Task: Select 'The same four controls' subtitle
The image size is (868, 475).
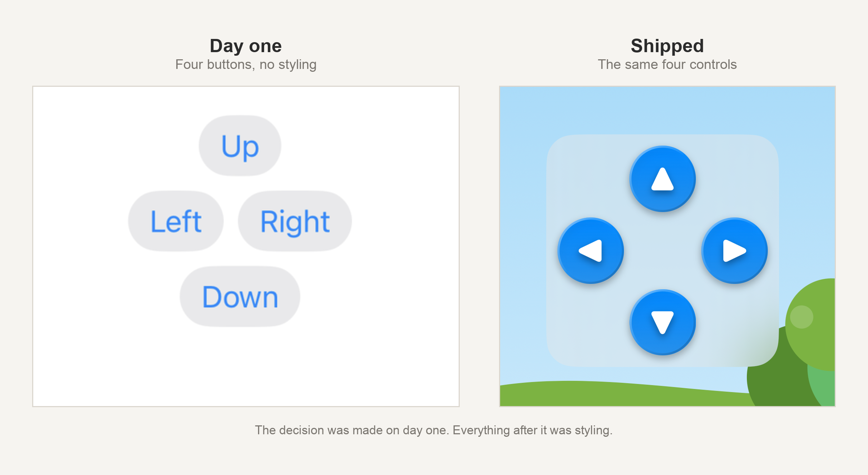Action: 667,65
